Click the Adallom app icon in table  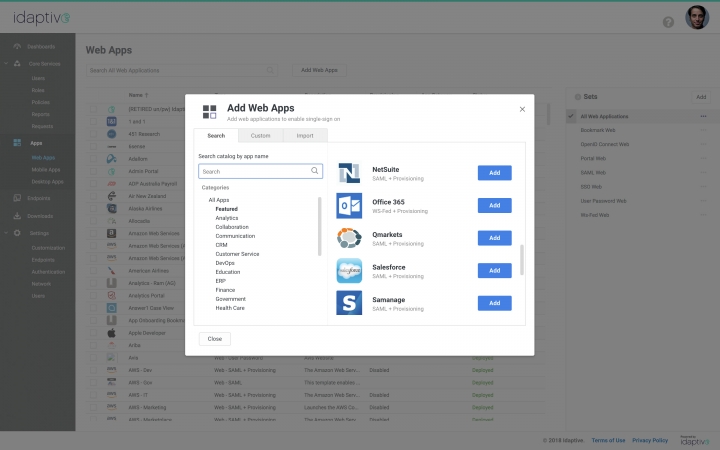coord(112,159)
